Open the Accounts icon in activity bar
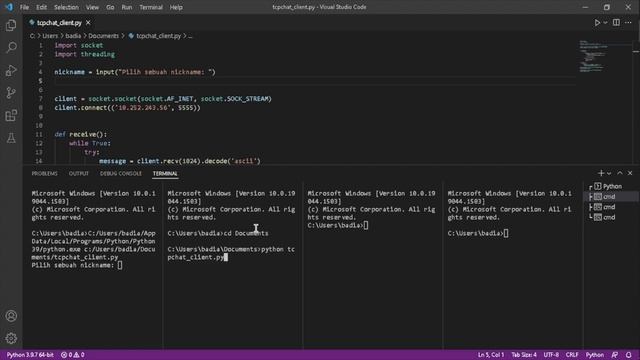The width and height of the screenshot is (640, 360). point(11,316)
